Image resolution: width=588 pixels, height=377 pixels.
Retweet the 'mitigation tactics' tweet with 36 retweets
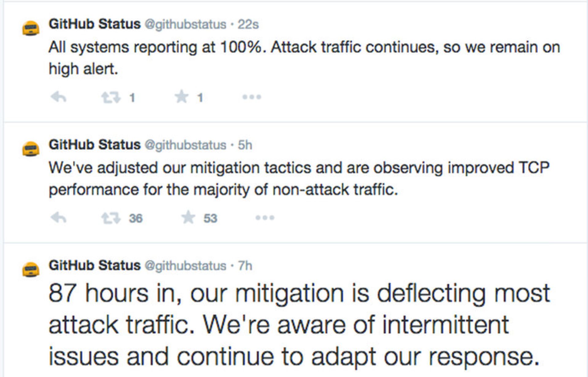(x=111, y=218)
